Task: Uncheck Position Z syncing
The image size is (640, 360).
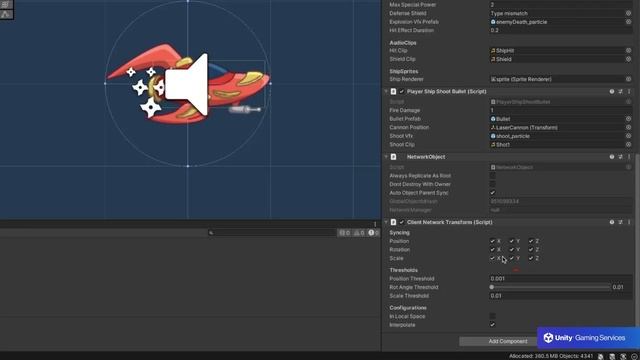Action: tap(531, 241)
